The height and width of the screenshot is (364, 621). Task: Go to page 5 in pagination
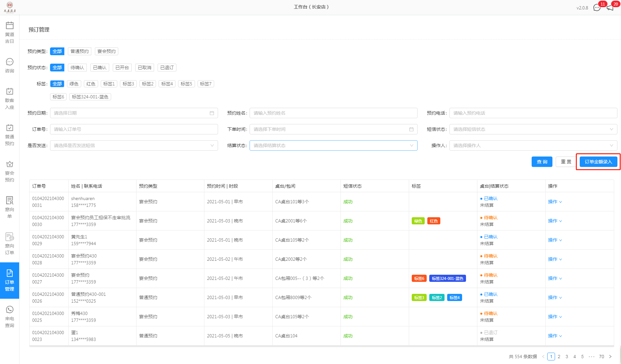click(582, 357)
